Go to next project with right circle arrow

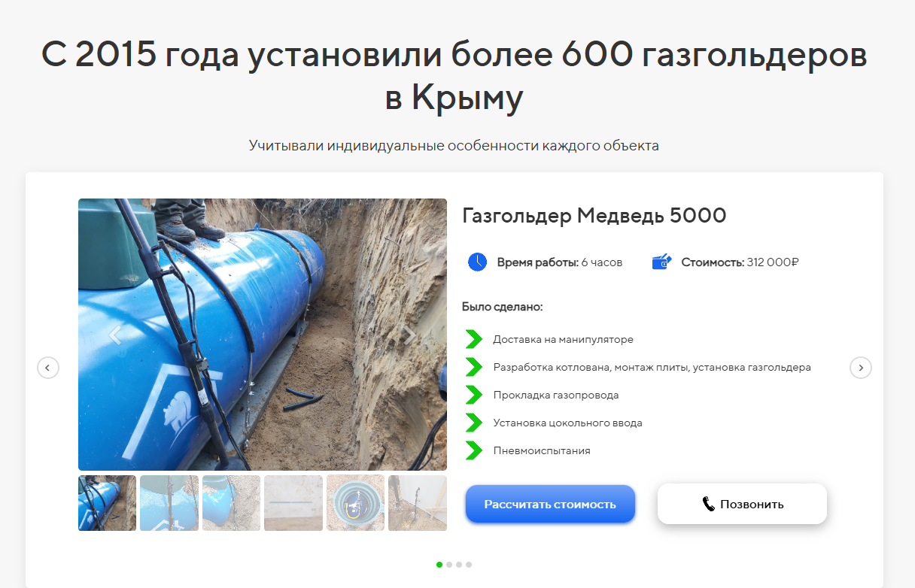861,368
